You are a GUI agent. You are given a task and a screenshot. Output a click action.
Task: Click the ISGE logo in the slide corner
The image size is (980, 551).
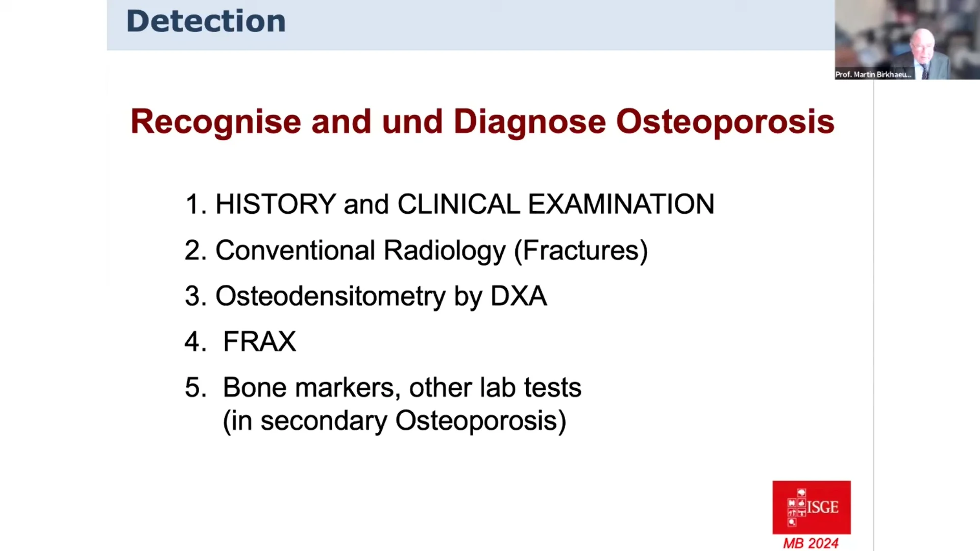812,507
